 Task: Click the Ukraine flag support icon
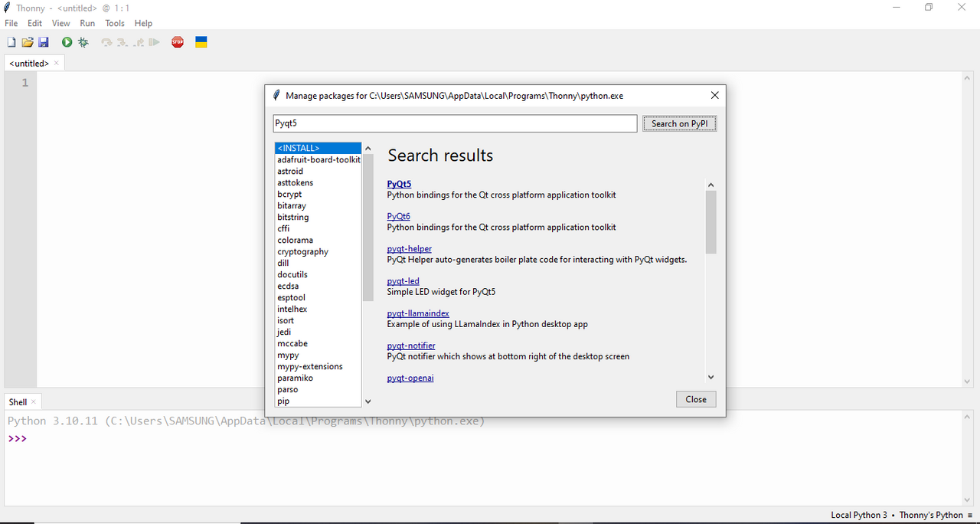coord(201,42)
